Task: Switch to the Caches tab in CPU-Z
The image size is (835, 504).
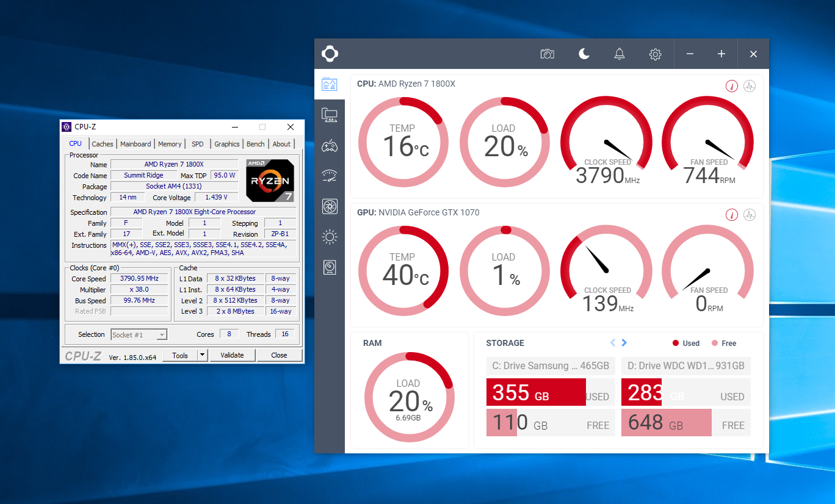Action: [103, 144]
